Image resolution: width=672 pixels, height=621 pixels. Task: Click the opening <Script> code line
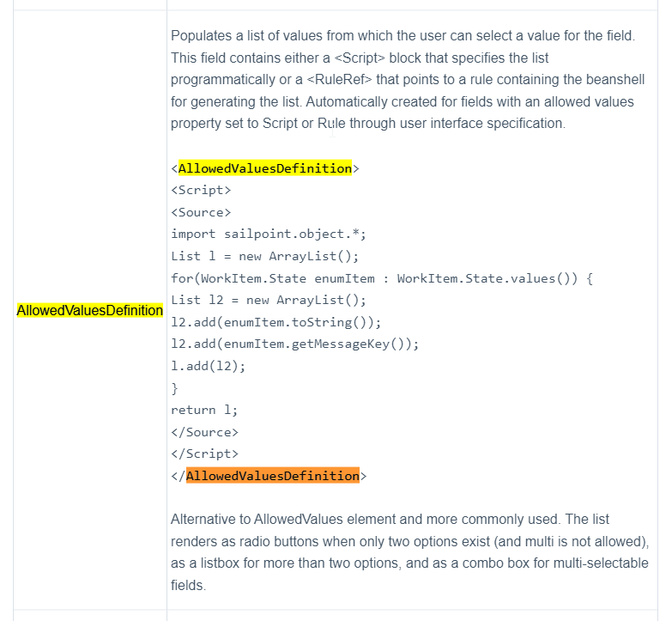(x=201, y=191)
